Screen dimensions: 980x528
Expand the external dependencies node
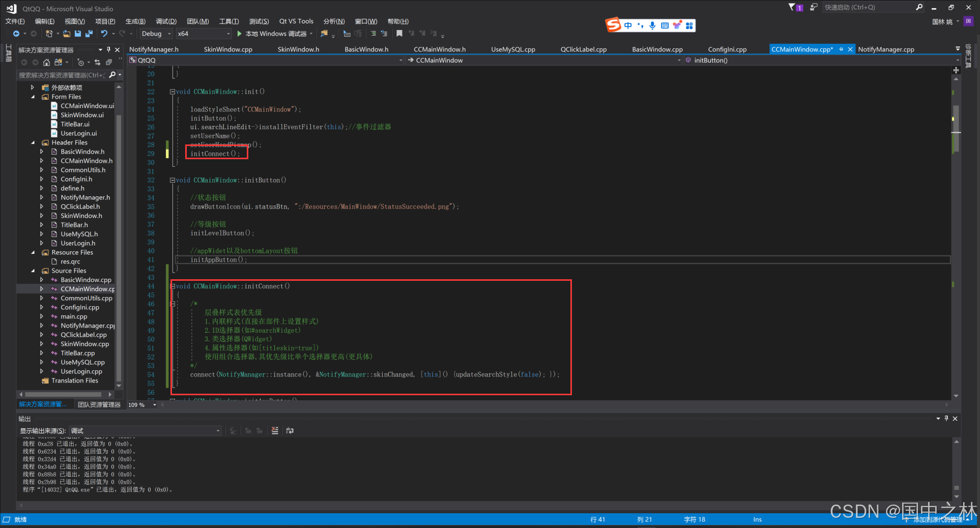[33, 87]
